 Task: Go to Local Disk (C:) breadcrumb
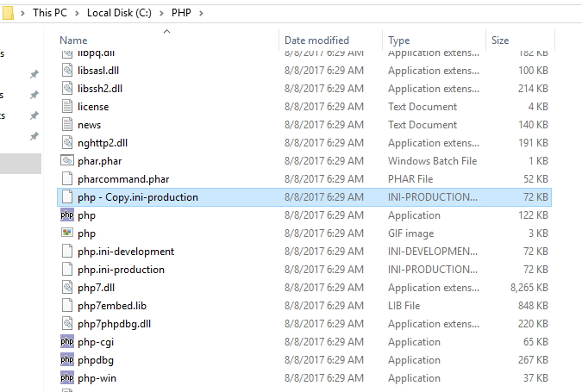(x=119, y=13)
